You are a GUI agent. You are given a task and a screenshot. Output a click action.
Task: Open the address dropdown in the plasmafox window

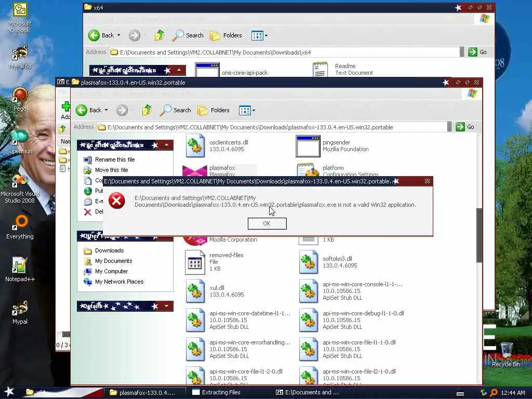(x=449, y=127)
